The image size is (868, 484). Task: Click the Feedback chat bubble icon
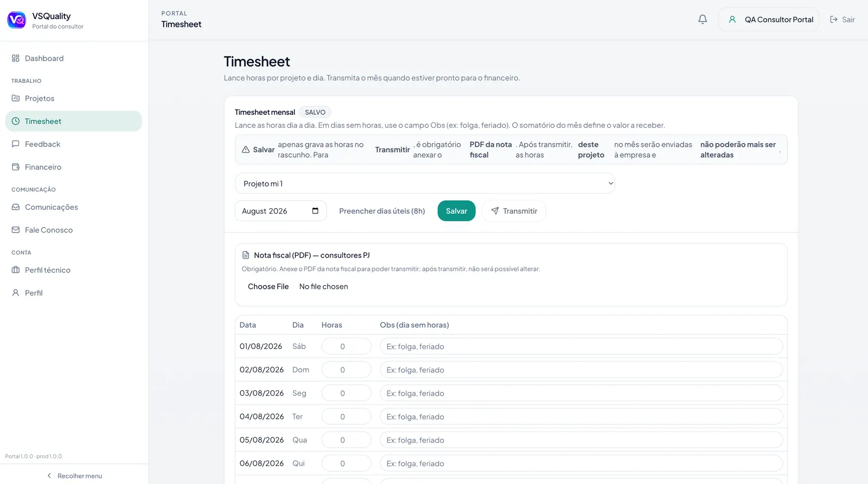[x=16, y=144]
